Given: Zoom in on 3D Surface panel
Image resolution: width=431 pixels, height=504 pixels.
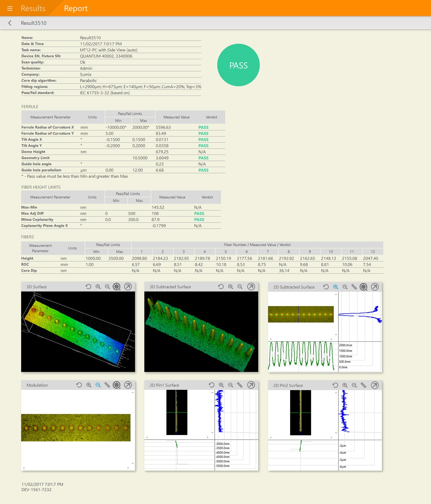Looking at the screenshot, I should click(98, 286).
